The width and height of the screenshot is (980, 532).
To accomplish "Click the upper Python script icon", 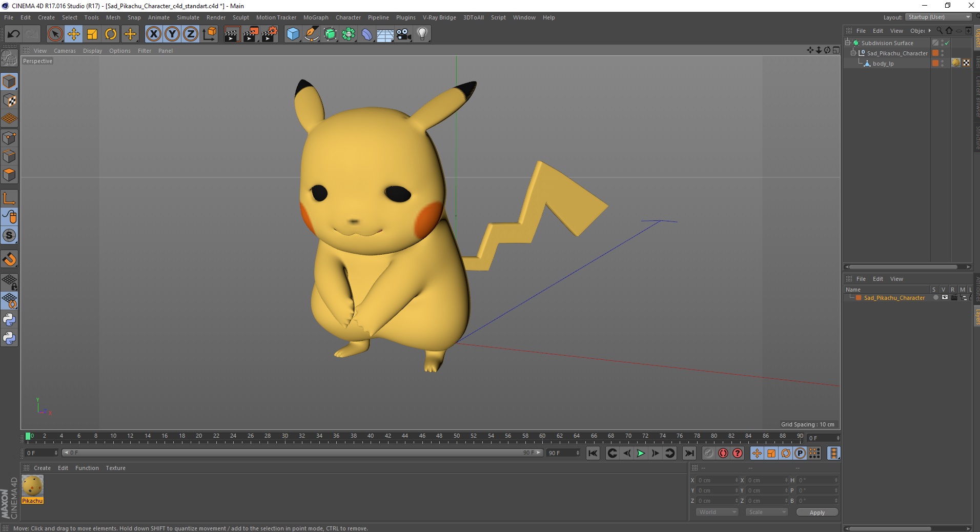I will pyautogui.click(x=9, y=320).
